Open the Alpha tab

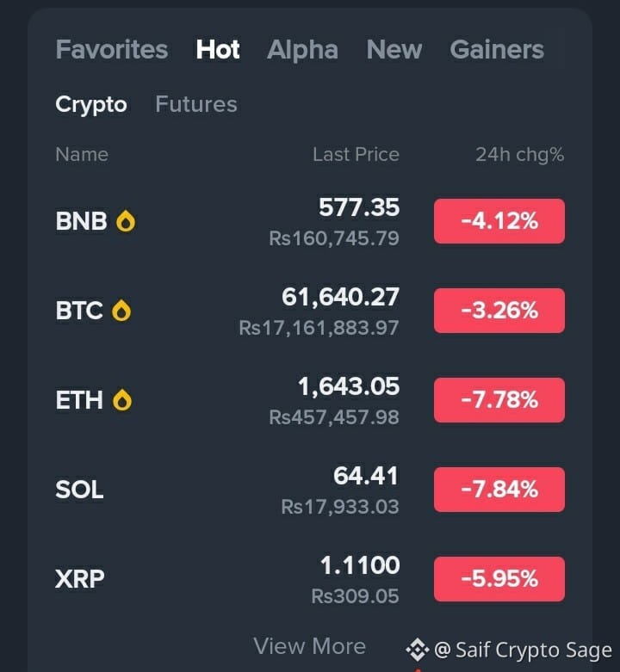[x=303, y=49]
